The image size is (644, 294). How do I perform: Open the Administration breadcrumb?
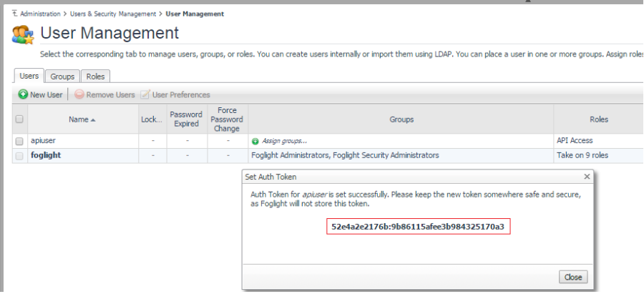click(40, 14)
